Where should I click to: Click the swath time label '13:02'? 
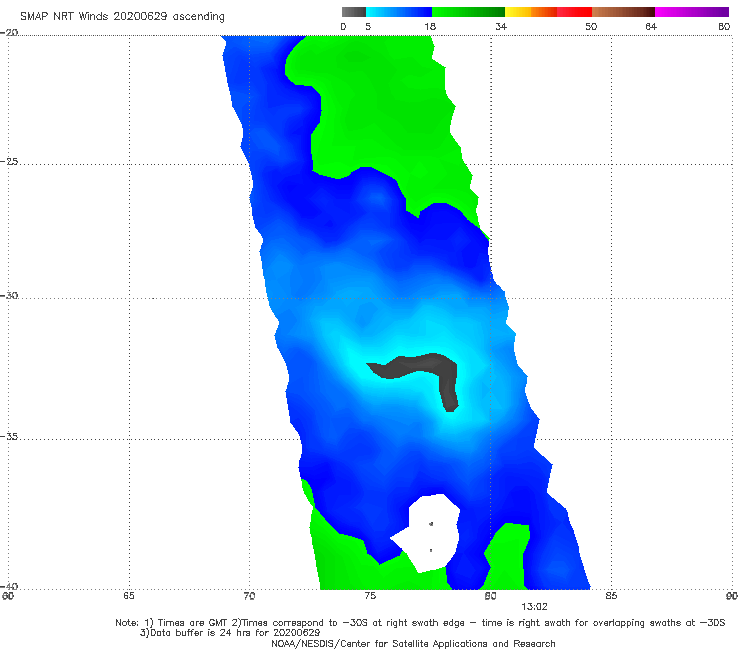(534, 607)
